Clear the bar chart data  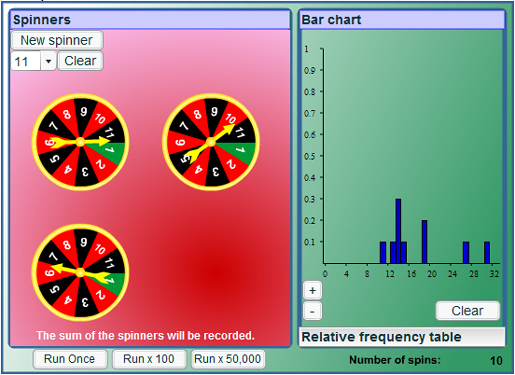pyautogui.click(x=467, y=311)
